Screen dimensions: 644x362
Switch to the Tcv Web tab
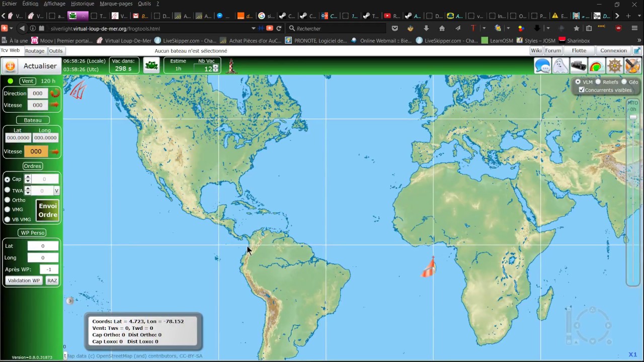[11, 51]
